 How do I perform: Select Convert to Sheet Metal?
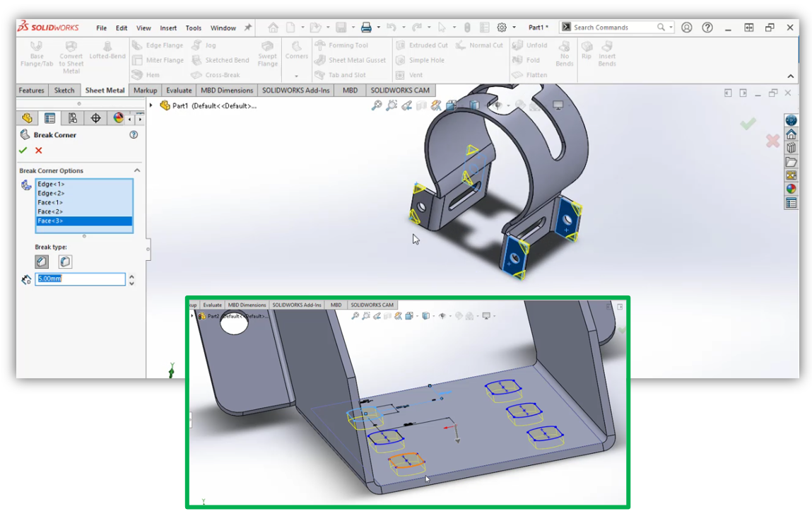71,57
